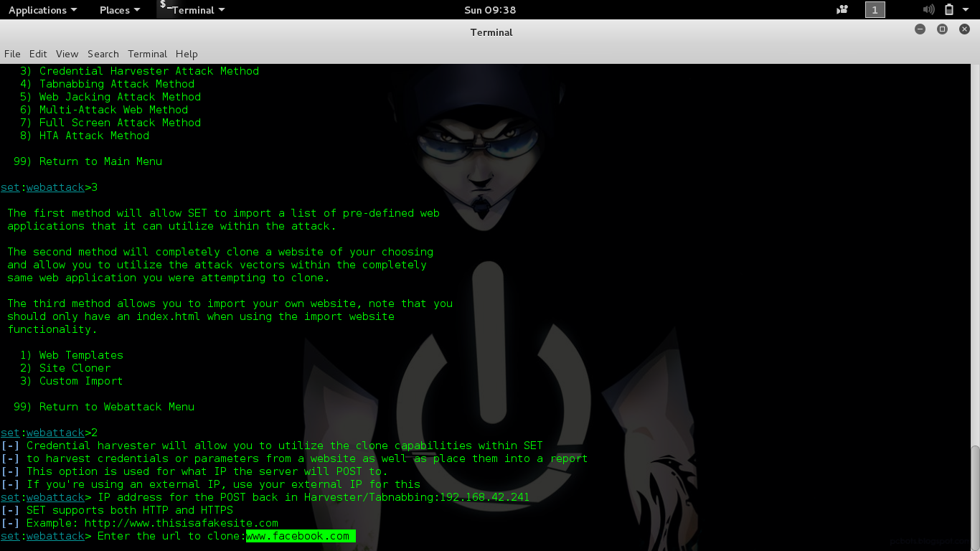Click the SET supports both HTTP and HTTPS line
Screen dimensions: 980x551
click(x=117, y=510)
